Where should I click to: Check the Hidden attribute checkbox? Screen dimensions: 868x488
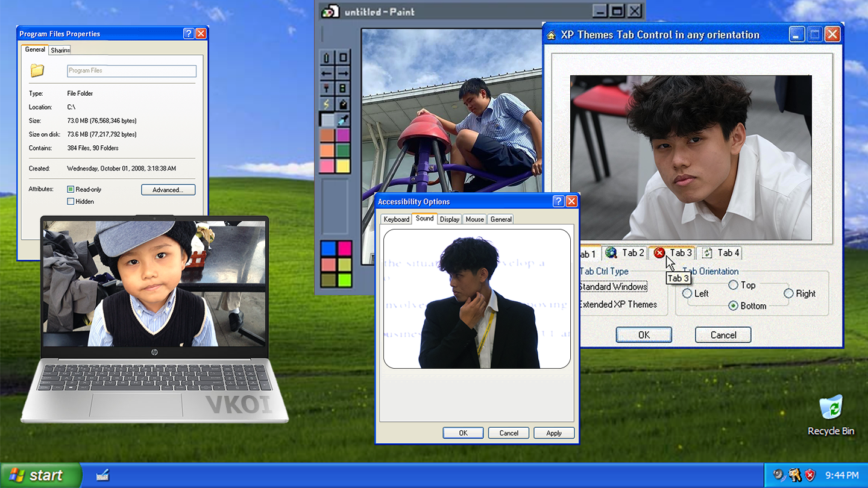pyautogui.click(x=71, y=201)
